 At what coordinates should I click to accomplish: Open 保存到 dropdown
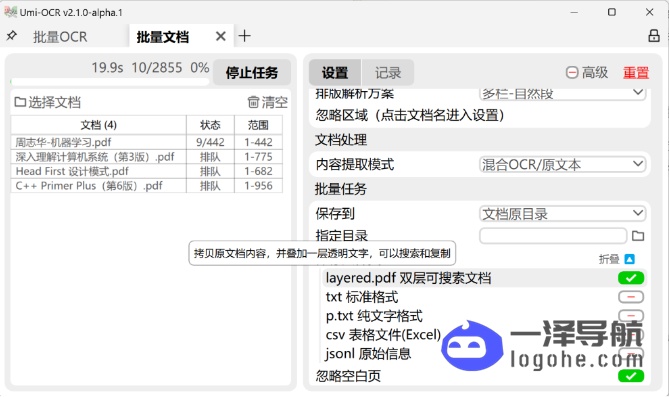click(562, 214)
